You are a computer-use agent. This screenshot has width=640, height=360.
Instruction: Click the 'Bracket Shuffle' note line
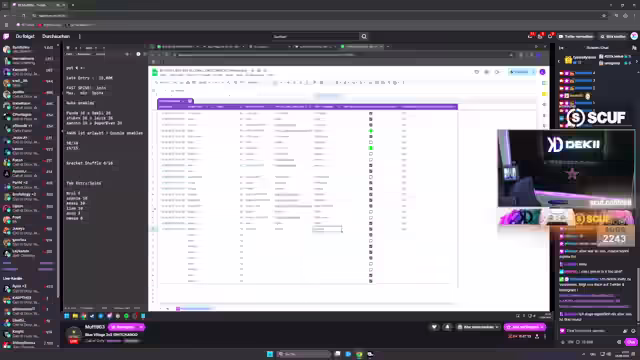tap(89, 163)
